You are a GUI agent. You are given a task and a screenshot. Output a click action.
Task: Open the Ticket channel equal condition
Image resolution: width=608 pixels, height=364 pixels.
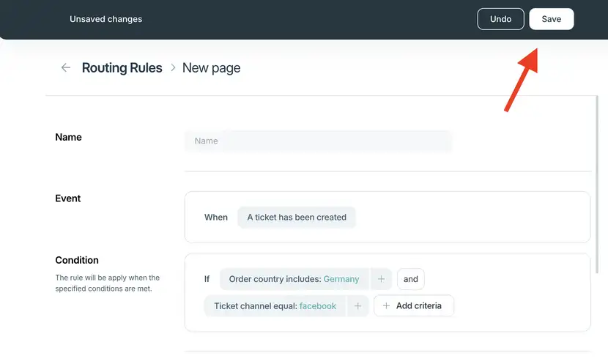[275, 306]
